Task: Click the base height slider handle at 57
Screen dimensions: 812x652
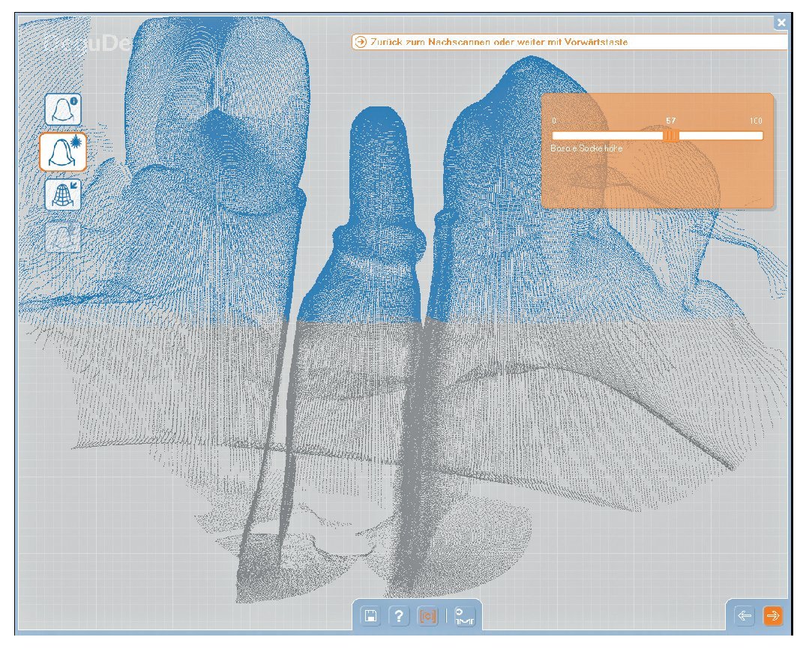Action: tap(672, 136)
